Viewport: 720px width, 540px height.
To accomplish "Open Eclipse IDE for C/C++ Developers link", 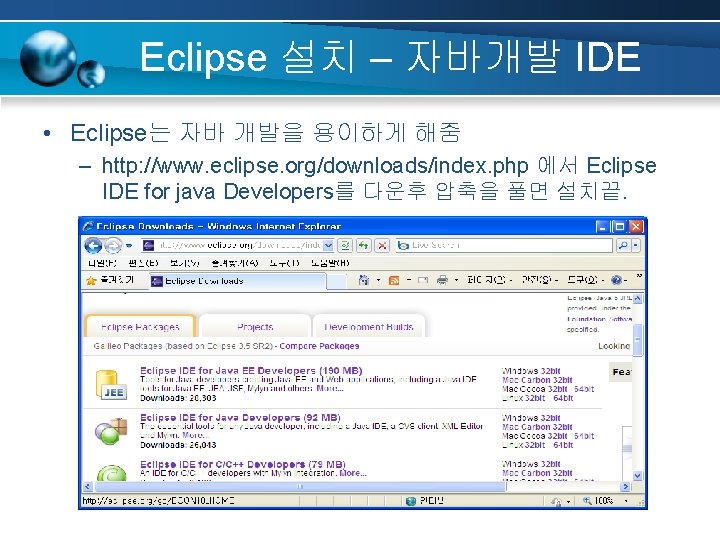I will point(243,464).
